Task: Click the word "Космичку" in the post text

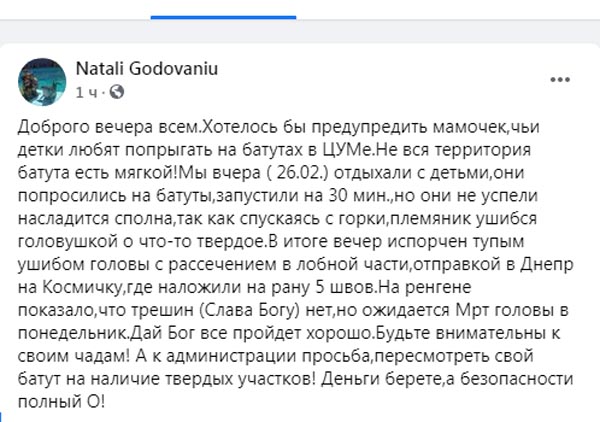Action: click(82, 287)
